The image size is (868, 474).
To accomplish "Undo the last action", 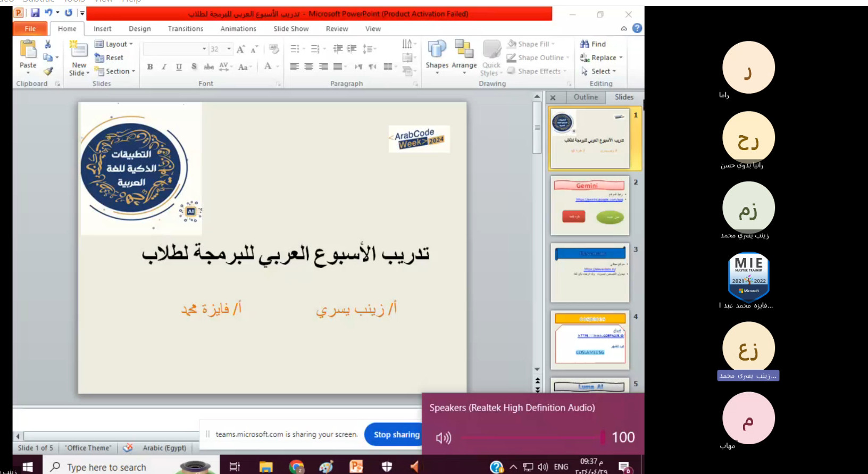I will pos(48,13).
